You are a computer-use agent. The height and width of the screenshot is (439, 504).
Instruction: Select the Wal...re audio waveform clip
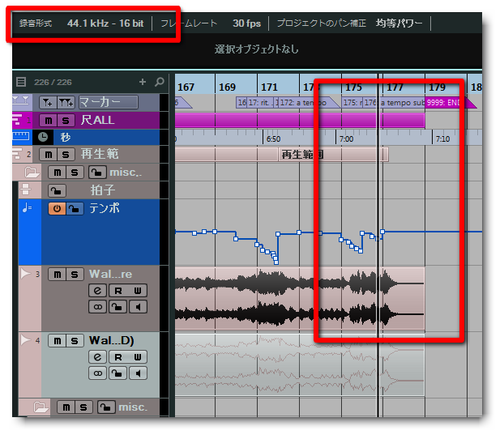(x=300, y=299)
